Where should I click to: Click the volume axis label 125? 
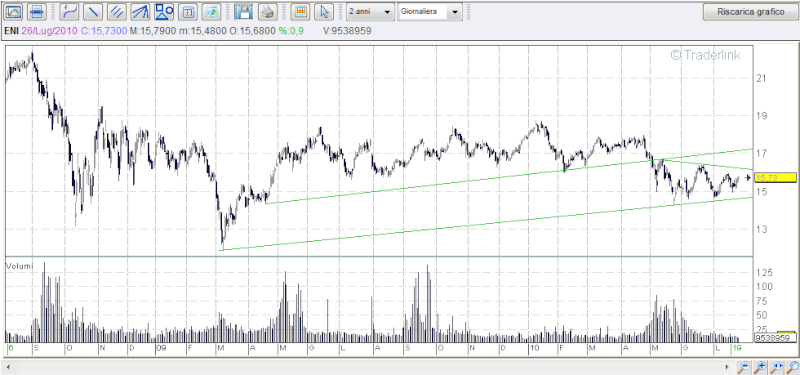coord(764,272)
